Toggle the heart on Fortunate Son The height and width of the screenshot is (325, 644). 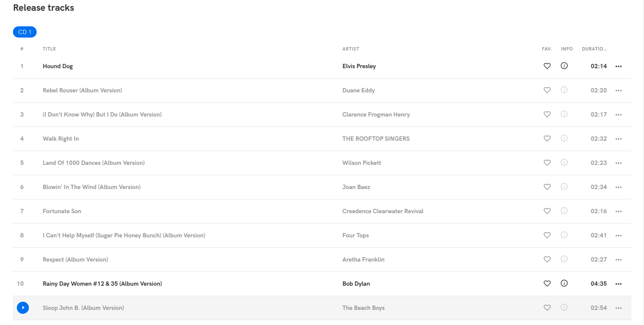pos(547,211)
